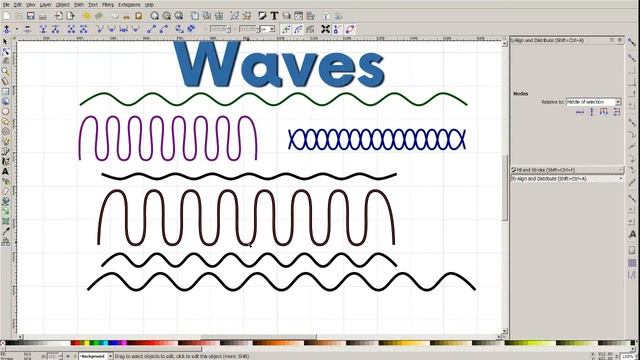Viewport: 640px width, 360px height.
Task: Align selected nodes to a vertical line
Action: click(x=592, y=112)
